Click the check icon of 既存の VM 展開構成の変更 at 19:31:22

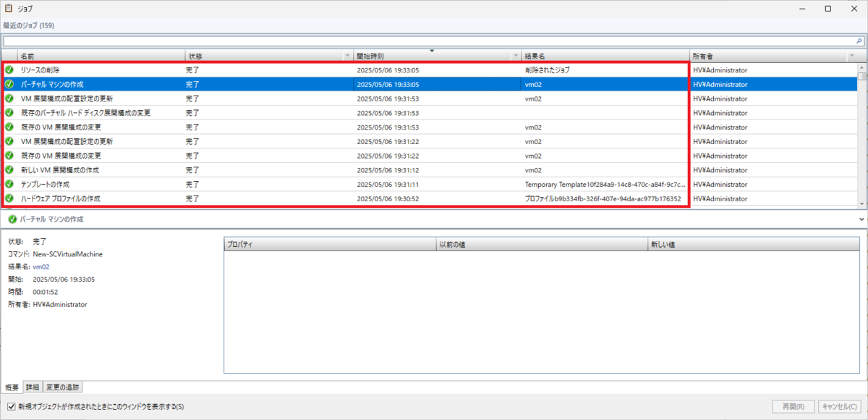tap(9, 156)
